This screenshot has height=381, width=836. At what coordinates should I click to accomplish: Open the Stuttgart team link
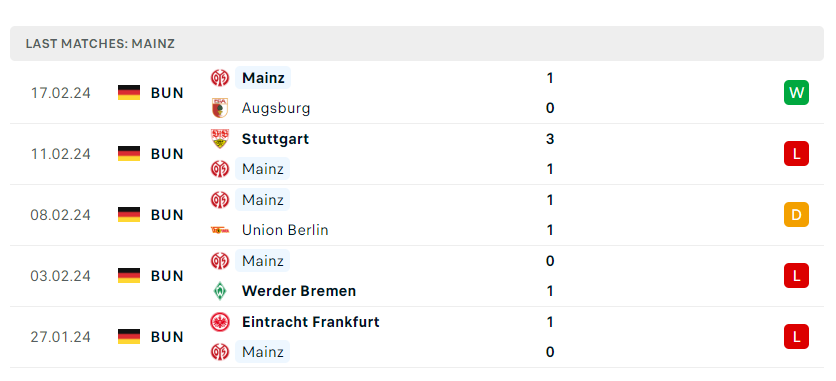275,139
